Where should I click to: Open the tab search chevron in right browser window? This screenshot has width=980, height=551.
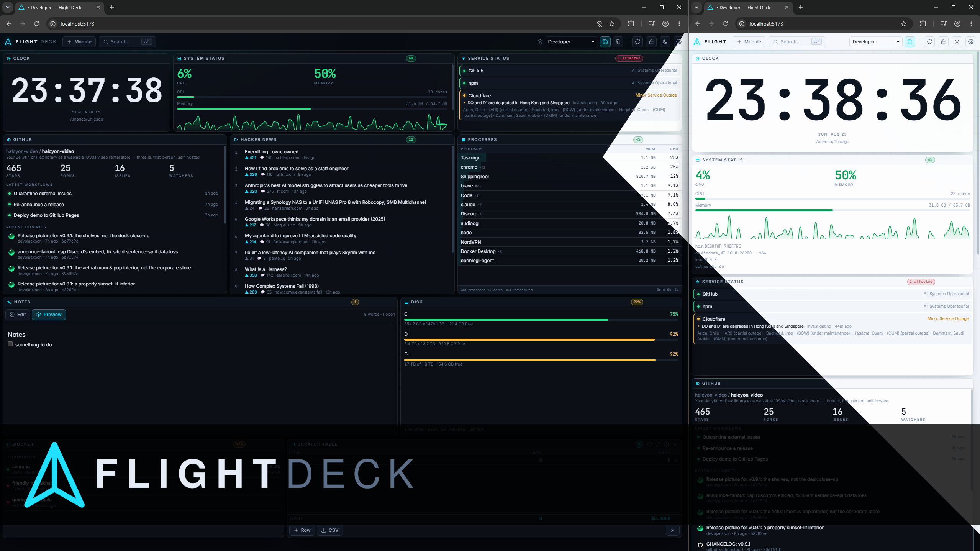(696, 7)
